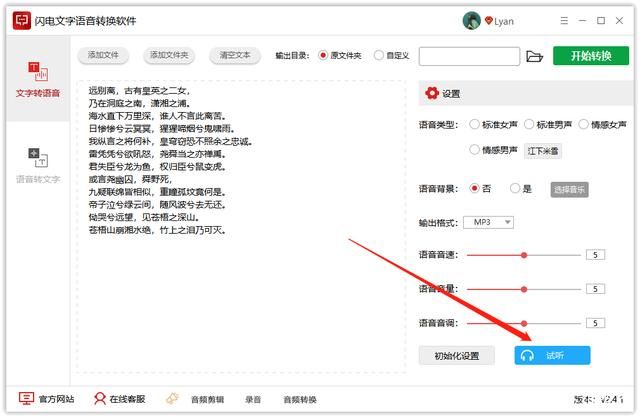Choose 标准女声 voice type
The image size is (640, 418).
tap(474, 124)
